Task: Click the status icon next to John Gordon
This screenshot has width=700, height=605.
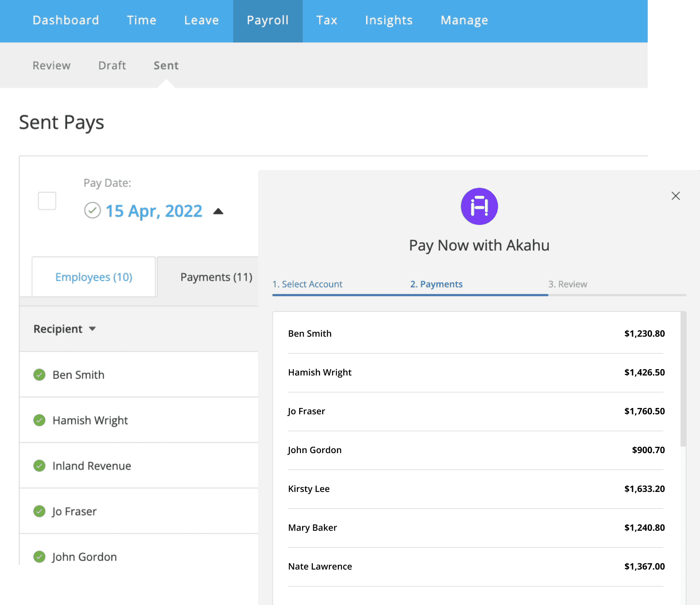Action: (39, 556)
